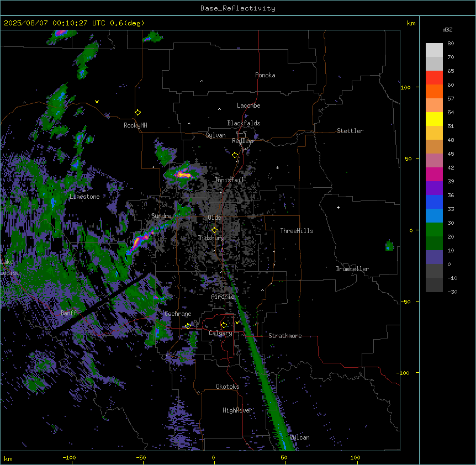Click the intense storm cell west of Innisfail
This screenshot has height=465, width=476.
pos(183,175)
